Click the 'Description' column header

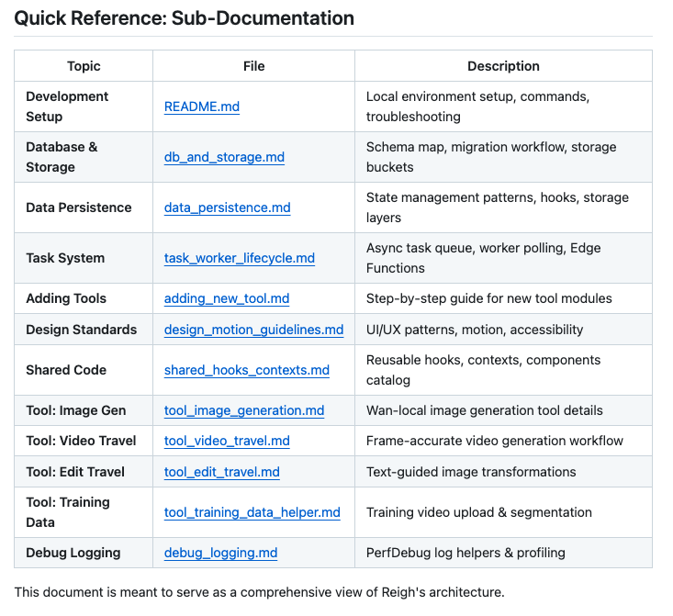[x=503, y=66]
